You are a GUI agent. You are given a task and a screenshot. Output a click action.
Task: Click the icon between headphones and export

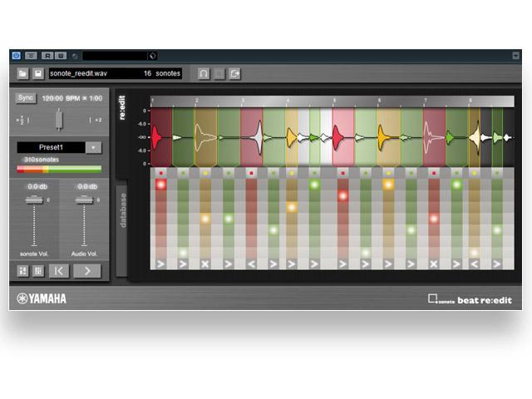(x=219, y=73)
